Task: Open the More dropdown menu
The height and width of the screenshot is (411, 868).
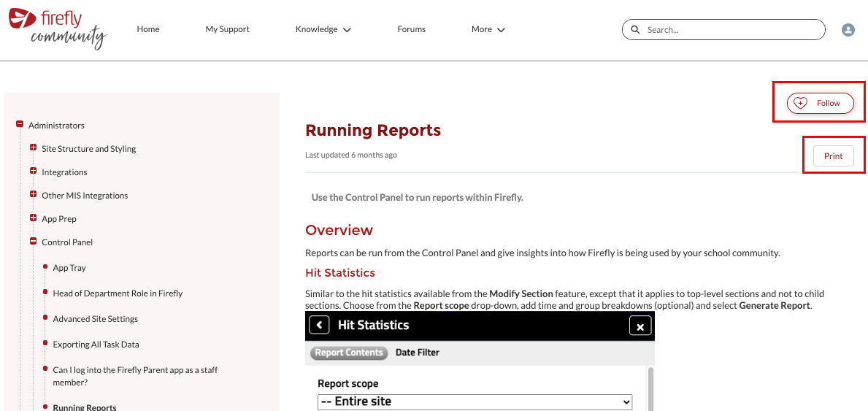Action: point(488,29)
